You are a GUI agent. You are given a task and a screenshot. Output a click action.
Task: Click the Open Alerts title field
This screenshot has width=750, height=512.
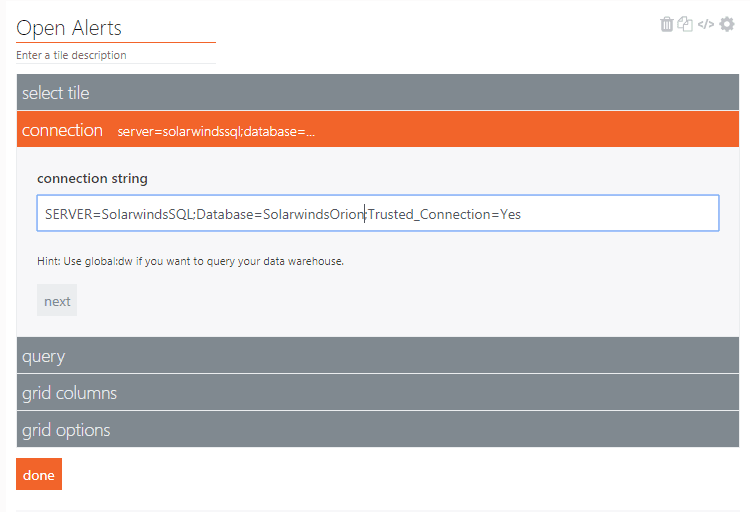click(115, 29)
